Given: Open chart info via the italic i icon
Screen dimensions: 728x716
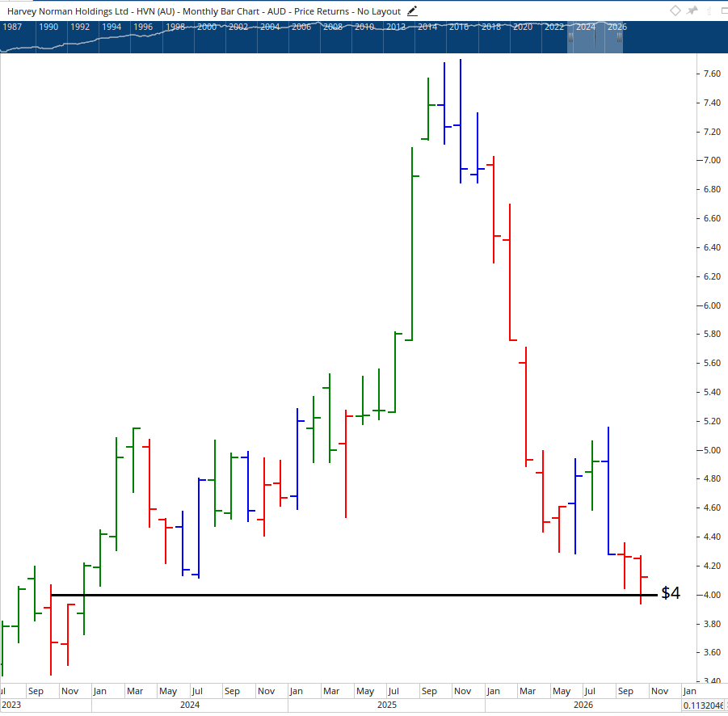Looking at the screenshot, I should pyautogui.click(x=709, y=11).
